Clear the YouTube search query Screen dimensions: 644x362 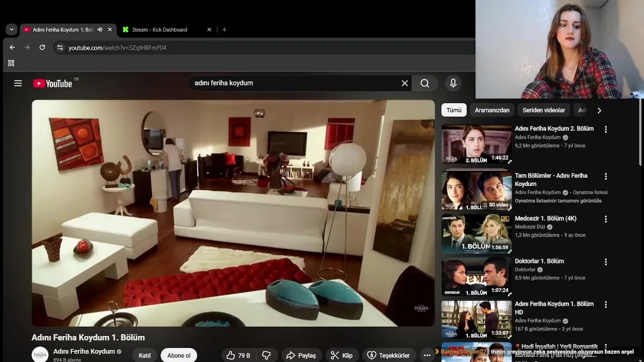405,83
